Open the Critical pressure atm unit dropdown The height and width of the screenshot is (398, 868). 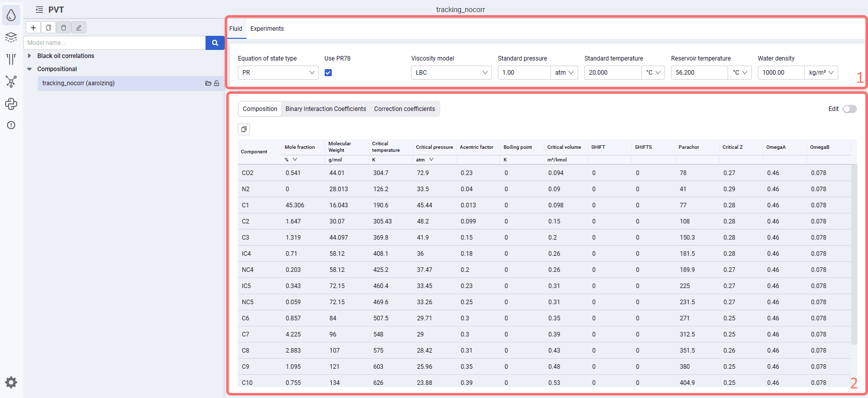(x=425, y=159)
